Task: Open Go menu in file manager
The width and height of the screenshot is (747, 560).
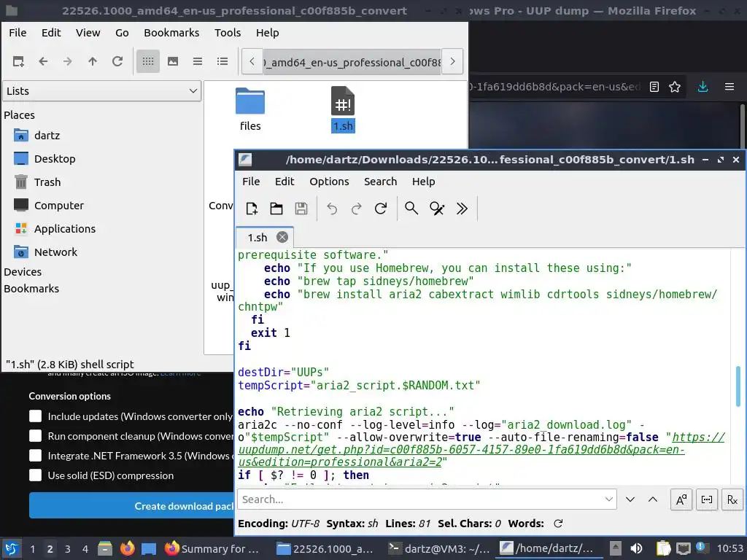Action: (122, 33)
